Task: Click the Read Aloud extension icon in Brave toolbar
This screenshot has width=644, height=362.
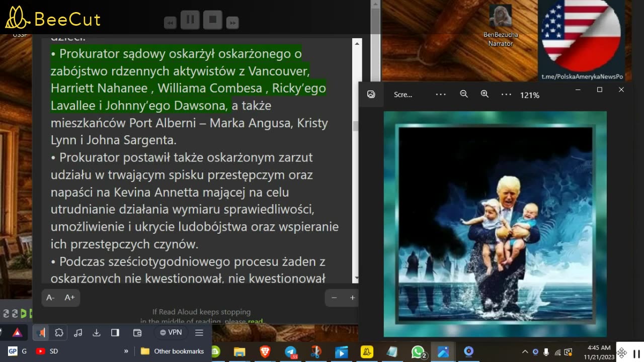Action: coord(42,332)
